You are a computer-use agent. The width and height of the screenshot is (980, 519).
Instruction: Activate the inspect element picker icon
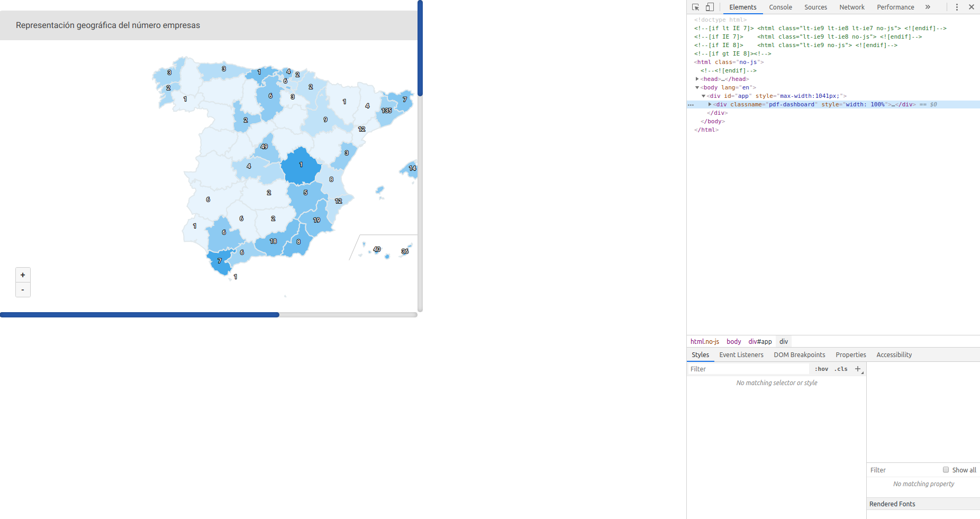pyautogui.click(x=695, y=7)
